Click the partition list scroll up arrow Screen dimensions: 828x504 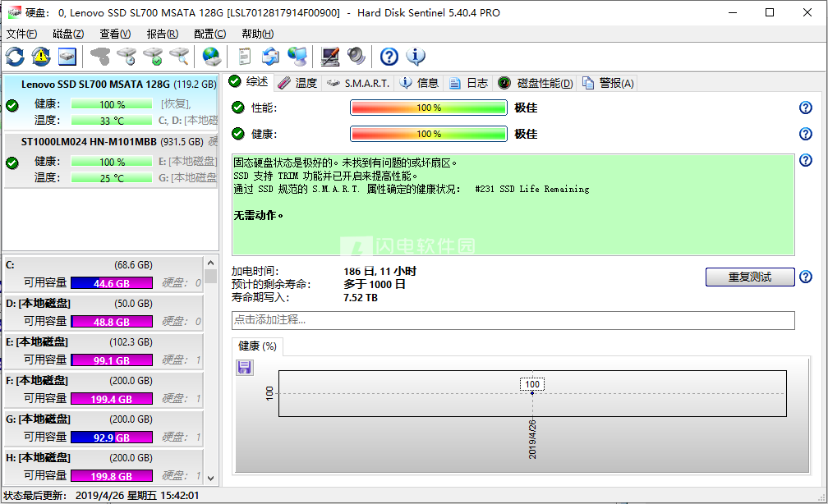coord(210,263)
